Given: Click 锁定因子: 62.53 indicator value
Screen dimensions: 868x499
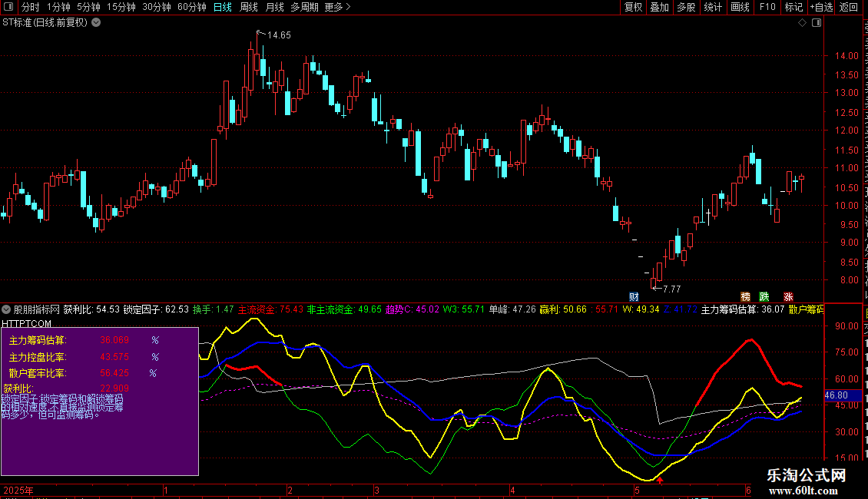Looking at the screenshot, I should tap(156, 309).
